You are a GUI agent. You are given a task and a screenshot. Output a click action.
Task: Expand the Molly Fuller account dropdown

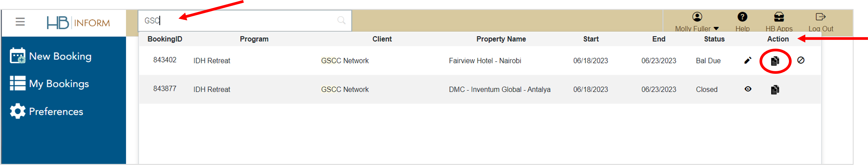(x=696, y=29)
